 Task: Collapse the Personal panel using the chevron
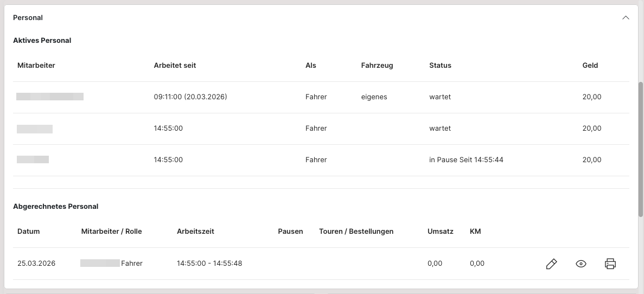point(626,17)
